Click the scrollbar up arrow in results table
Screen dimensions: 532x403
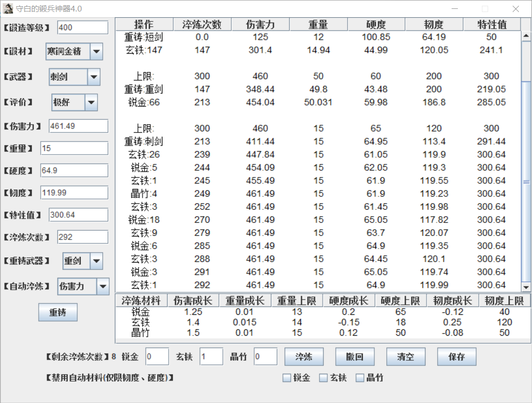click(x=526, y=36)
